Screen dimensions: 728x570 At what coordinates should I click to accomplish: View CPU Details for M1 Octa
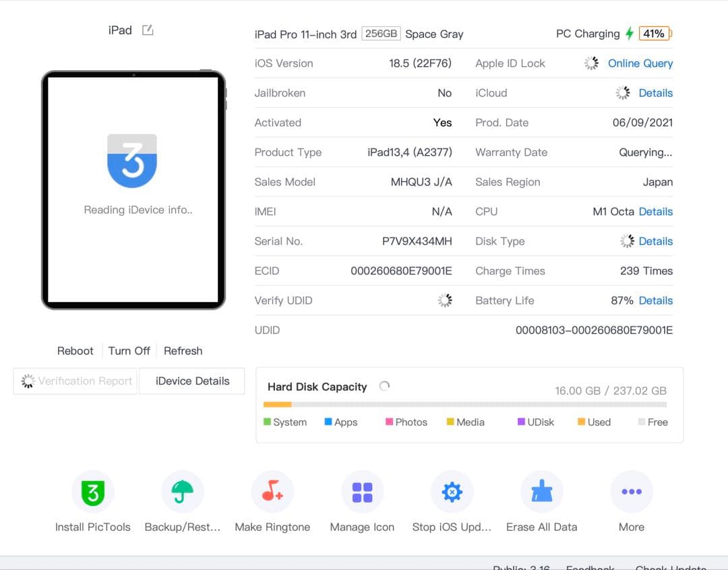click(655, 212)
